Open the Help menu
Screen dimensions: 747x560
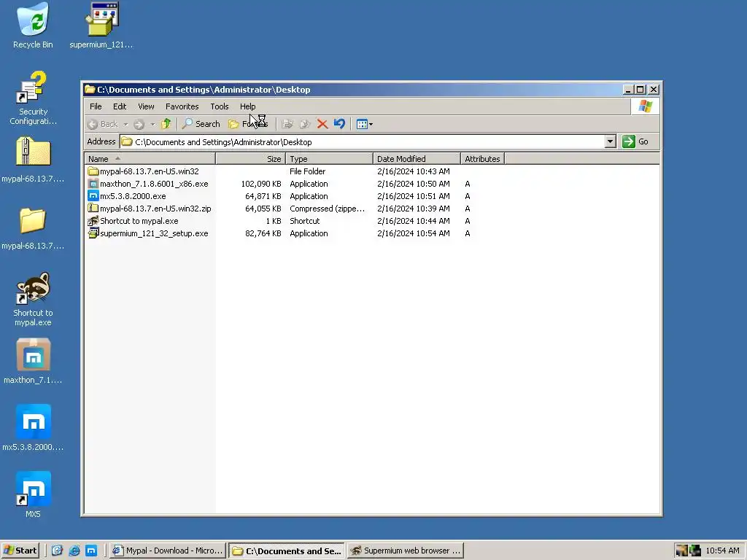click(x=248, y=106)
